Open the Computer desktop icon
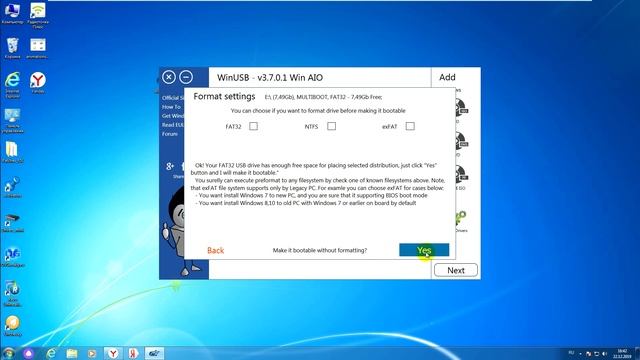 click(12, 13)
